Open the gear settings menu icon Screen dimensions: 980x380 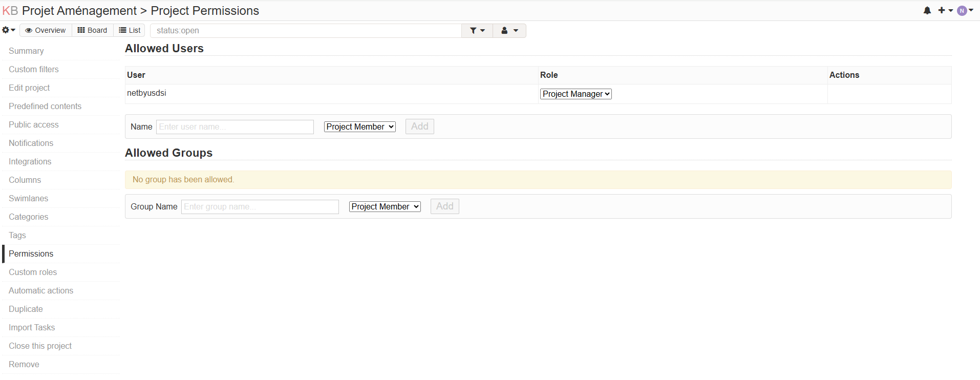(x=8, y=30)
